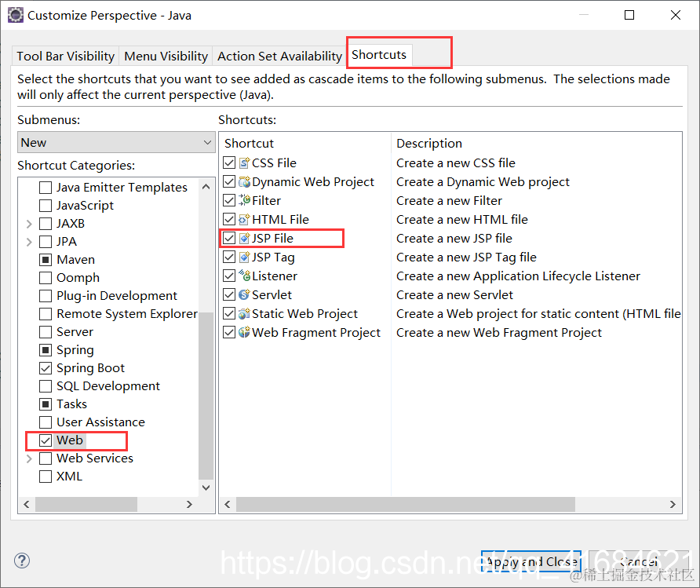
Task: Uncheck the Static Web Project checkbox
Action: [229, 313]
